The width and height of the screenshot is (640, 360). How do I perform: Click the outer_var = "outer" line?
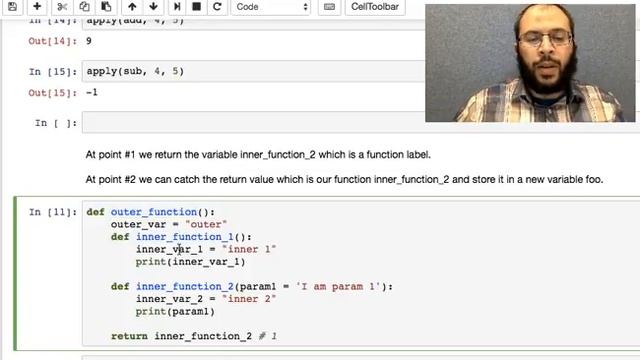(x=169, y=224)
